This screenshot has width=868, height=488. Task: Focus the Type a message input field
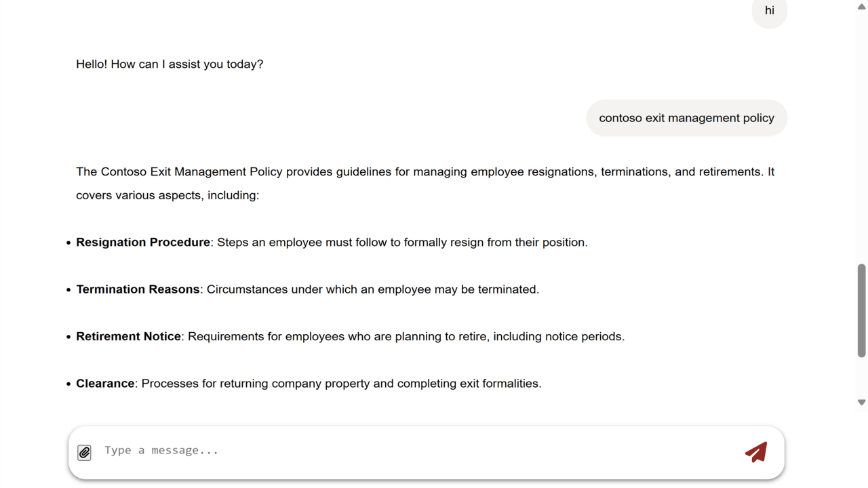pyautogui.click(x=417, y=451)
